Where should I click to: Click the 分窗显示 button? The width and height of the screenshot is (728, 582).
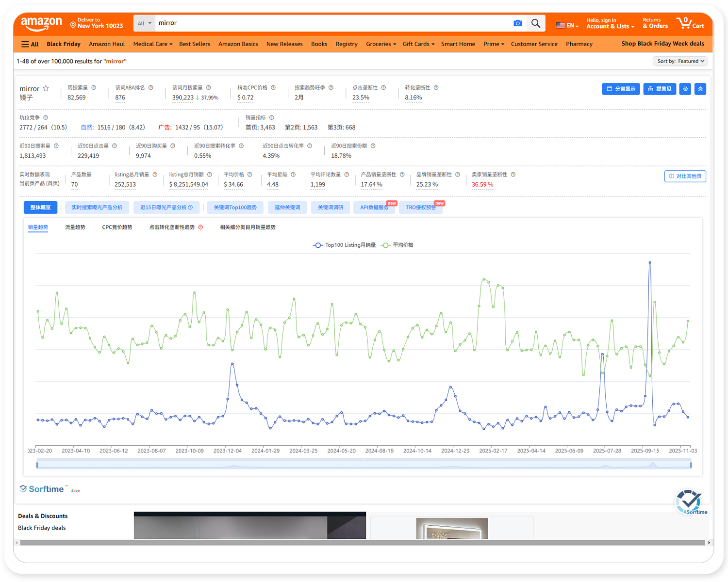click(621, 89)
